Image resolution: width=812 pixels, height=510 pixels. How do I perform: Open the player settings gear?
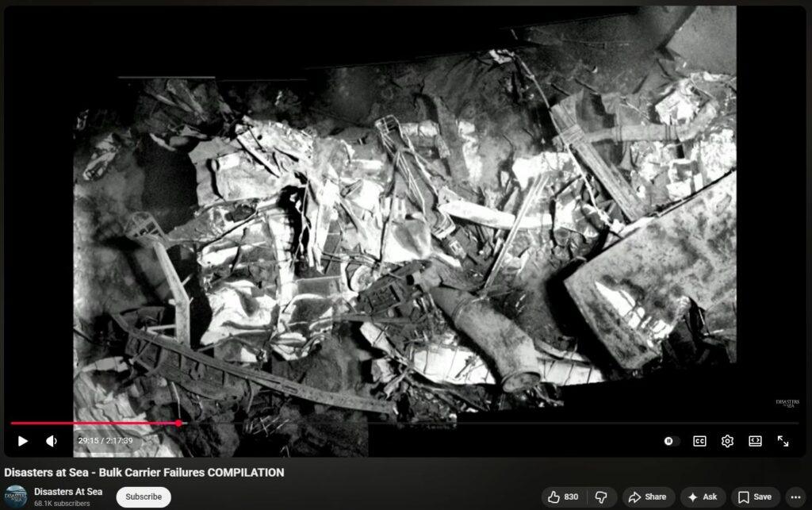coord(727,441)
